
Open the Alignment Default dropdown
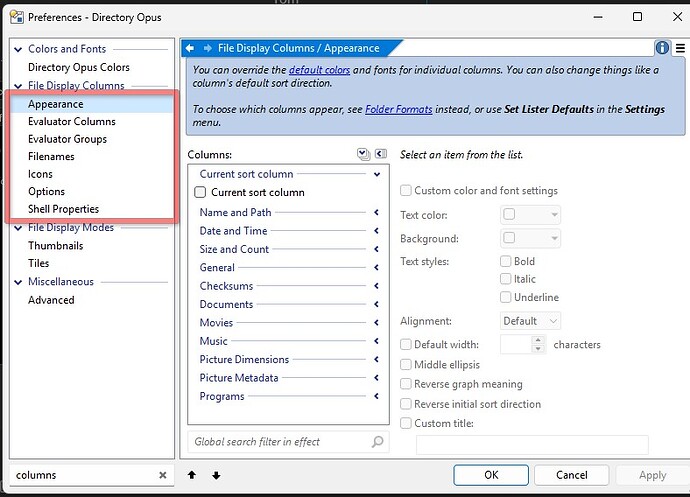530,321
